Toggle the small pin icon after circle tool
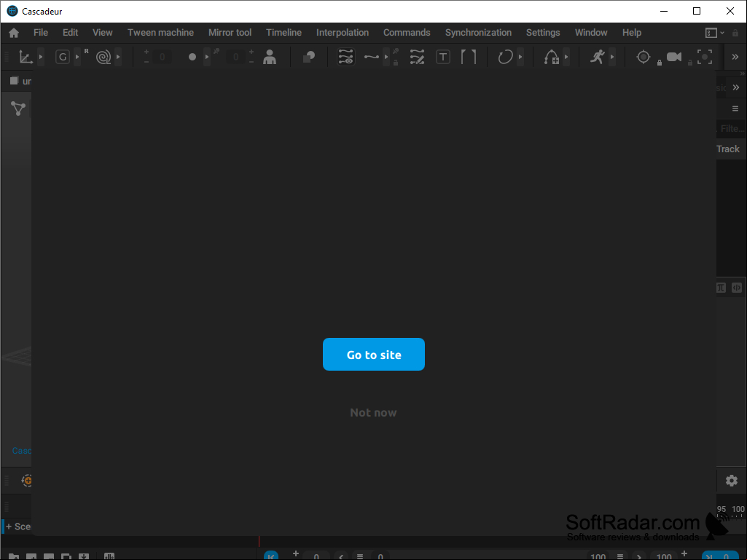The image size is (747, 560). (x=216, y=51)
